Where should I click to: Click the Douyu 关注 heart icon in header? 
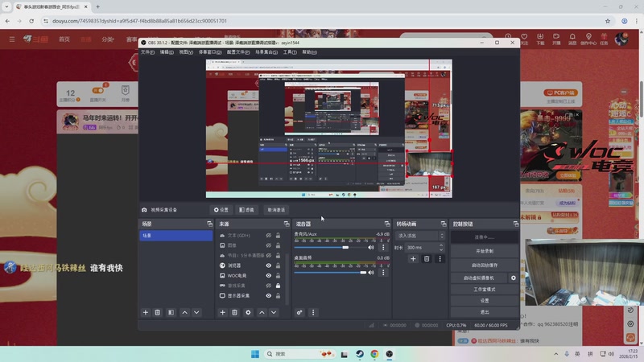coord(524,39)
